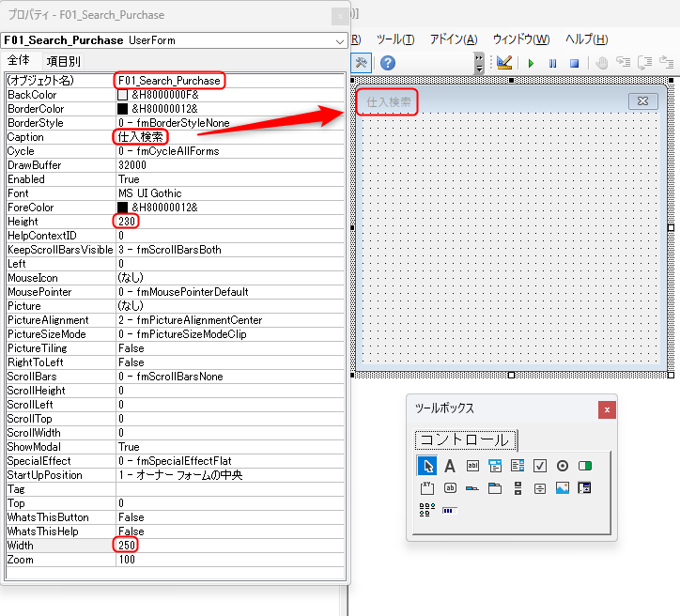Select the PictureAlignment property value
Image resolution: width=680 pixels, height=616 pixels.
pos(230,320)
